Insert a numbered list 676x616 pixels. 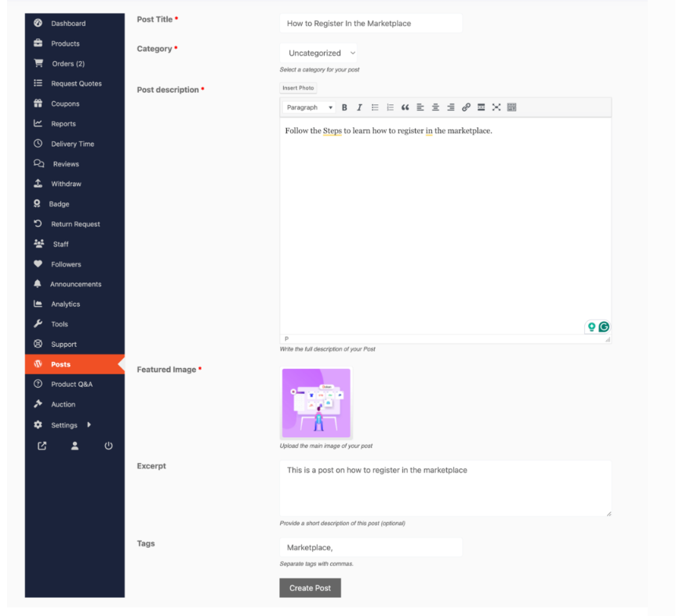pyautogui.click(x=390, y=108)
